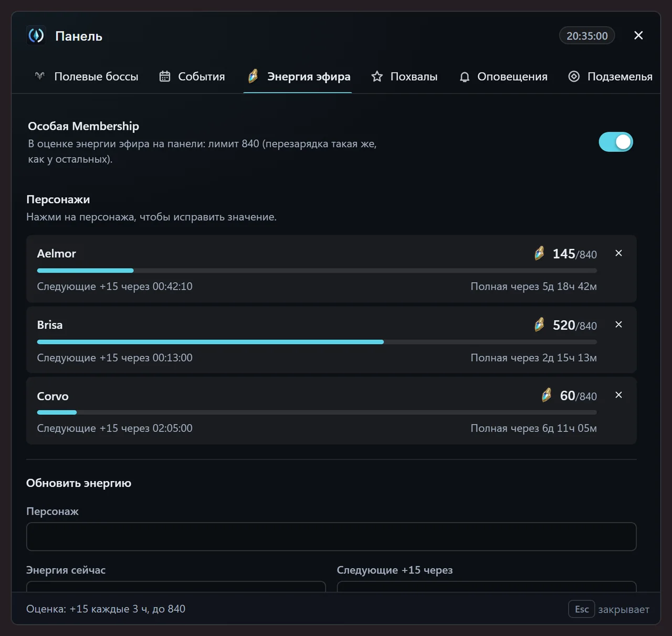The image size is (672, 636).
Task: Click text Полная через 6д 11ч 05м
Action: point(533,428)
